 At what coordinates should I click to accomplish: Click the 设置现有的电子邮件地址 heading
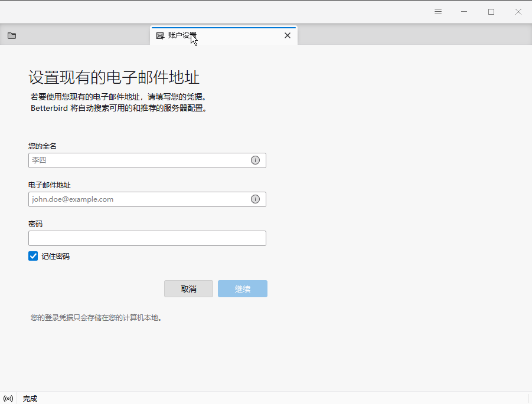(114, 78)
